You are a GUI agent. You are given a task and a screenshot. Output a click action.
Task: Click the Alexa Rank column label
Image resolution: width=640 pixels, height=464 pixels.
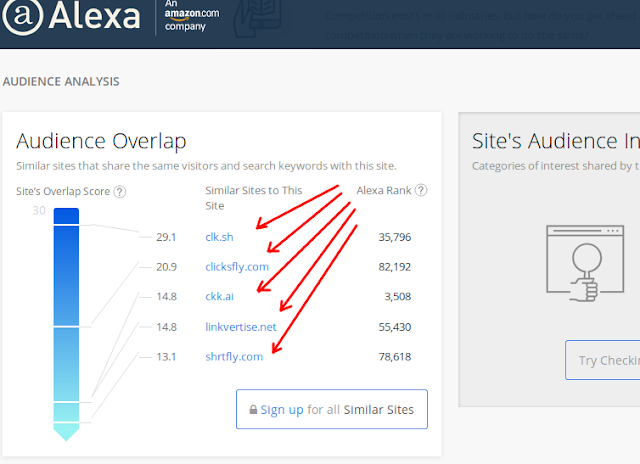click(x=384, y=191)
